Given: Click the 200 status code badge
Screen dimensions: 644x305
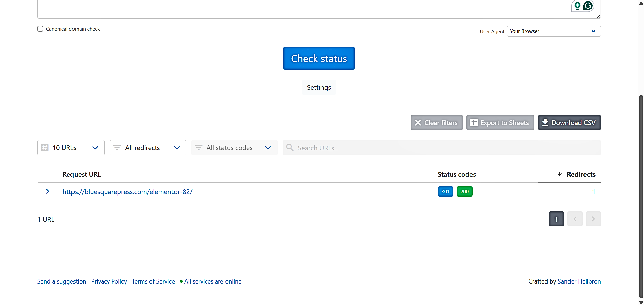Looking at the screenshot, I should (x=464, y=191).
